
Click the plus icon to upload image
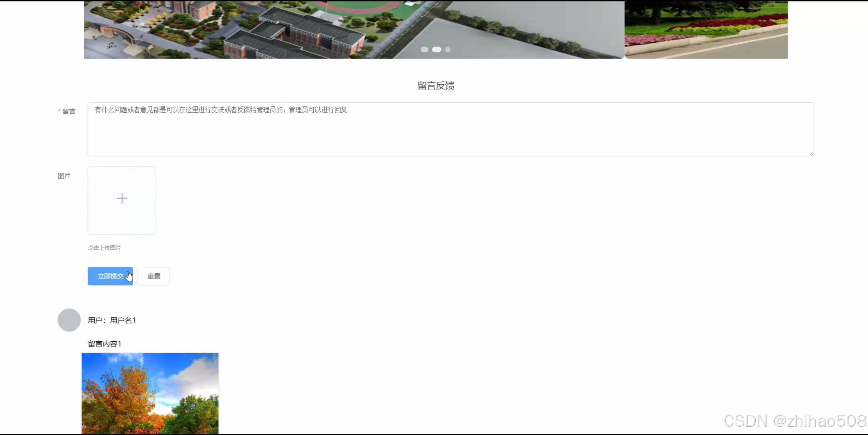[122, 198]
